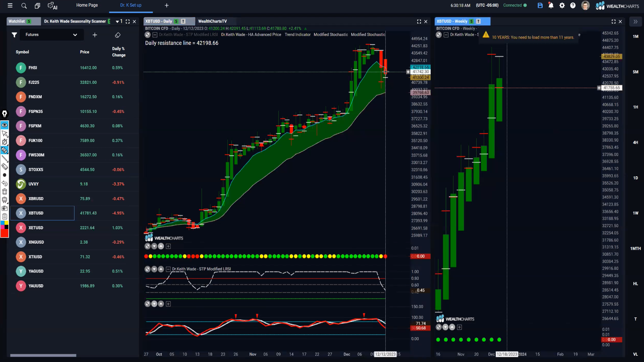Collapse right sidebar with double chevron
The image size is (644, 362).
(635, 21)
